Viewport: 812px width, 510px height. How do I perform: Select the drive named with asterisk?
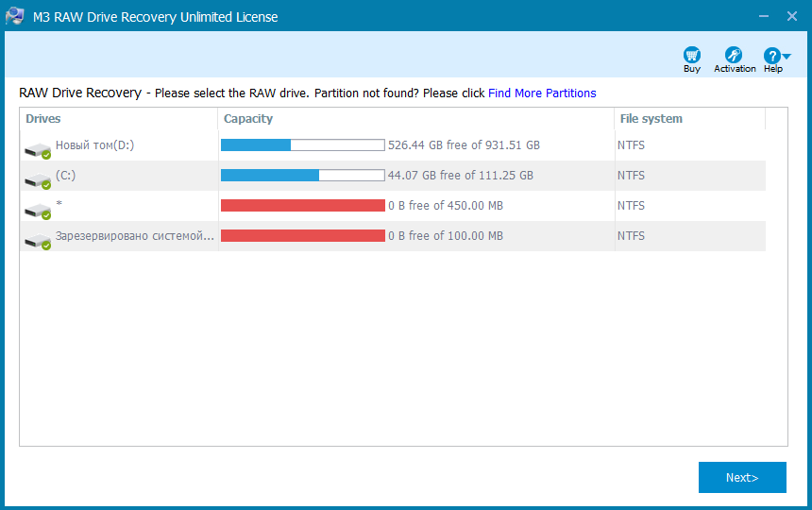click(393, 206)
